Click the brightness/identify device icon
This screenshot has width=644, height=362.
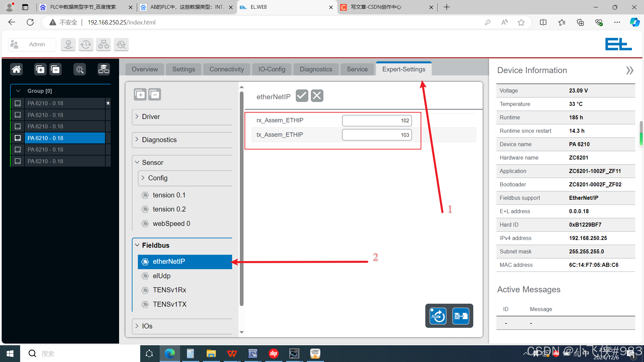pos(79,69)
